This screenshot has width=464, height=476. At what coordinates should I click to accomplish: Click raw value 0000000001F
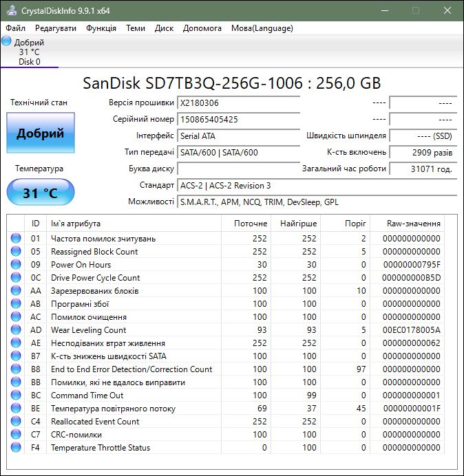(412, 409)
